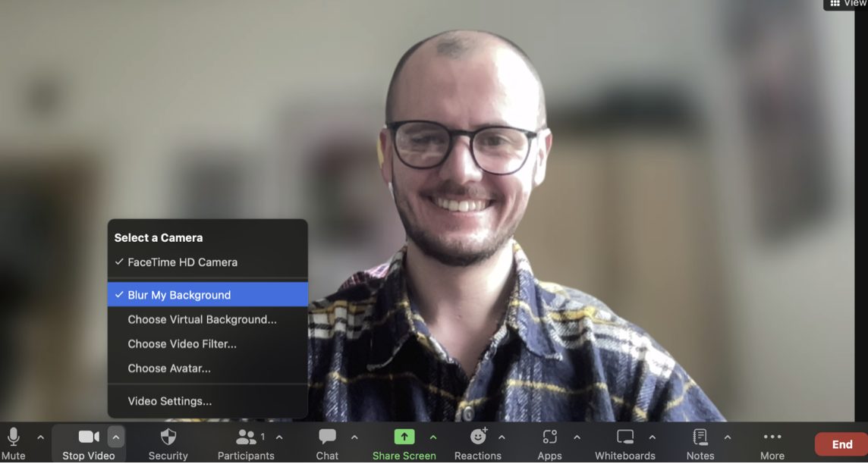The height and width of the screenshot is (464, 868).
Task: Expand audio options arrow next to Mute
Action: click(40, 437)
